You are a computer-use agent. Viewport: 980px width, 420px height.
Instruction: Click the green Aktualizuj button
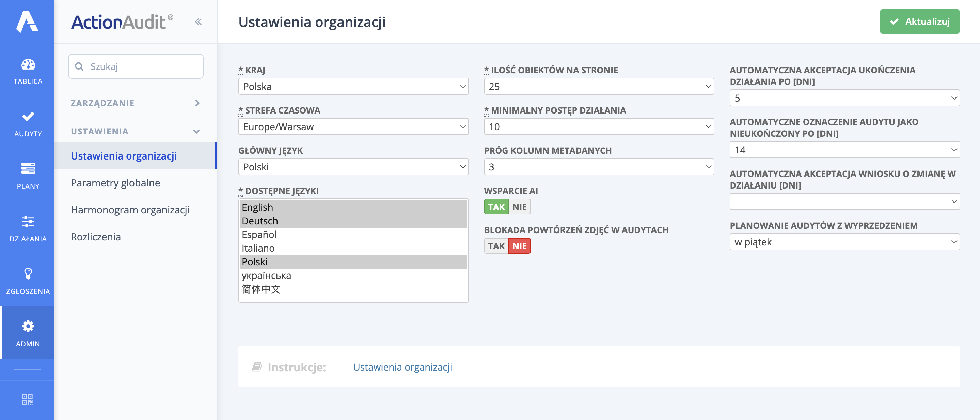tap(919, 22)
